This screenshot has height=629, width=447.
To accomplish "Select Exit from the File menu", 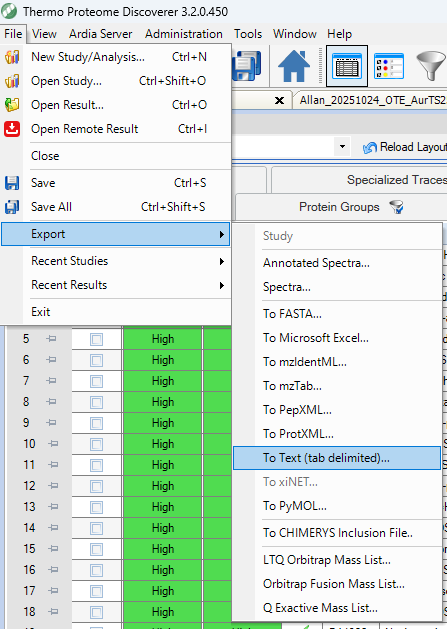I will coord(116,312).
